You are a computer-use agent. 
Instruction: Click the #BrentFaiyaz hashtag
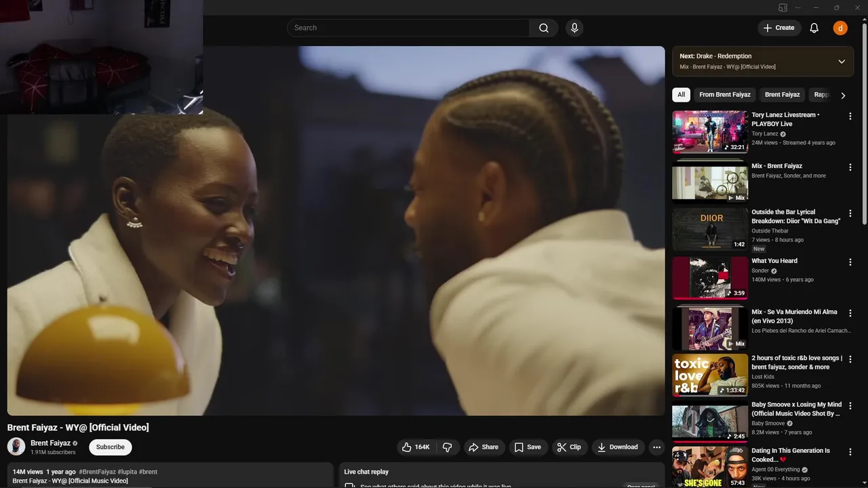(97, 472)
